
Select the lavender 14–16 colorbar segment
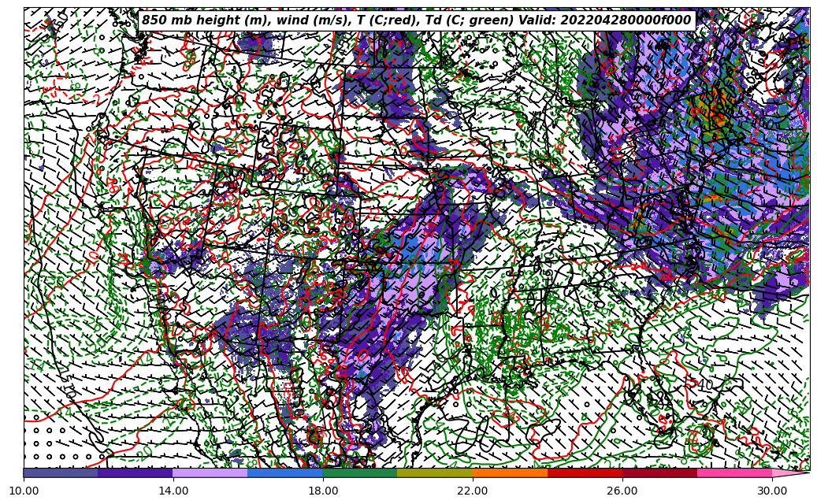(210, 472)
